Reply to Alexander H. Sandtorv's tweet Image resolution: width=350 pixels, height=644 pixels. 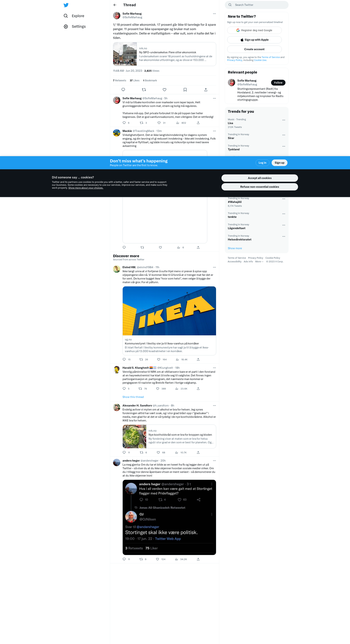pyautogui.click(x=124, y=452)
